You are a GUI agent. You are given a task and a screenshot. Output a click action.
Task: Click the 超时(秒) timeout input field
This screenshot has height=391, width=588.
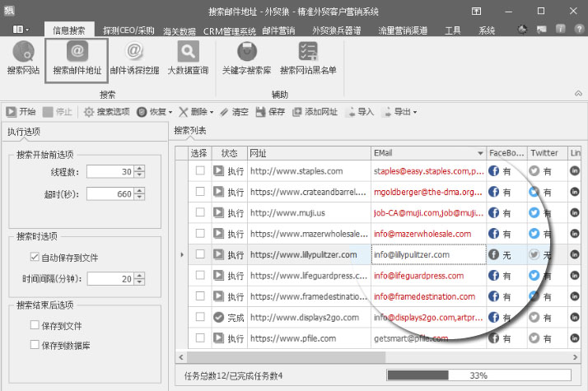tap(110, 193)
